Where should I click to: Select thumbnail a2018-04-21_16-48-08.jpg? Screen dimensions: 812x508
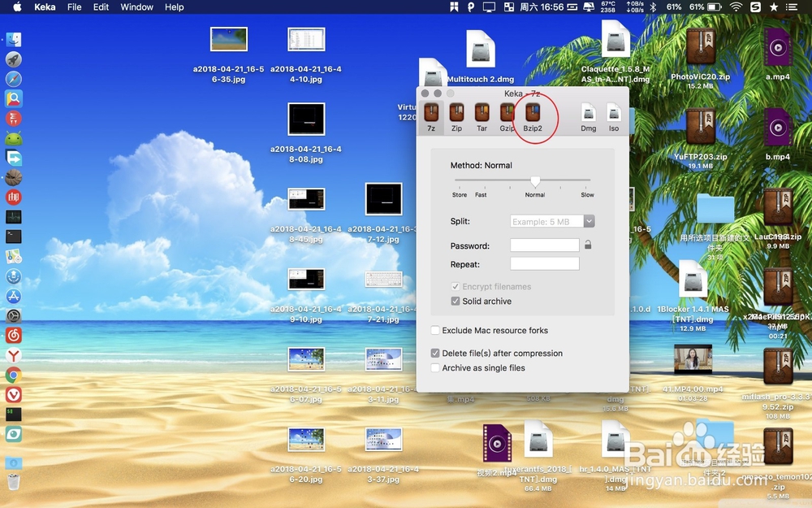(306, 119)
